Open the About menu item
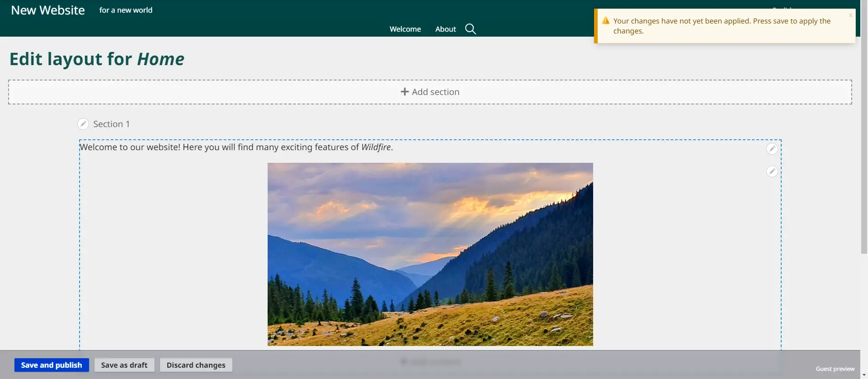 pyautogui.click(x=445, y=29)
